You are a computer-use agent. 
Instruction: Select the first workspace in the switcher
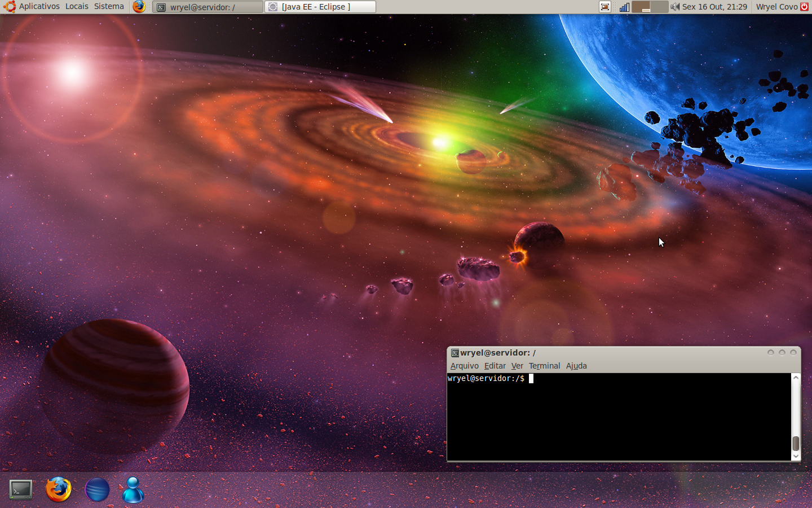[641, 7]
